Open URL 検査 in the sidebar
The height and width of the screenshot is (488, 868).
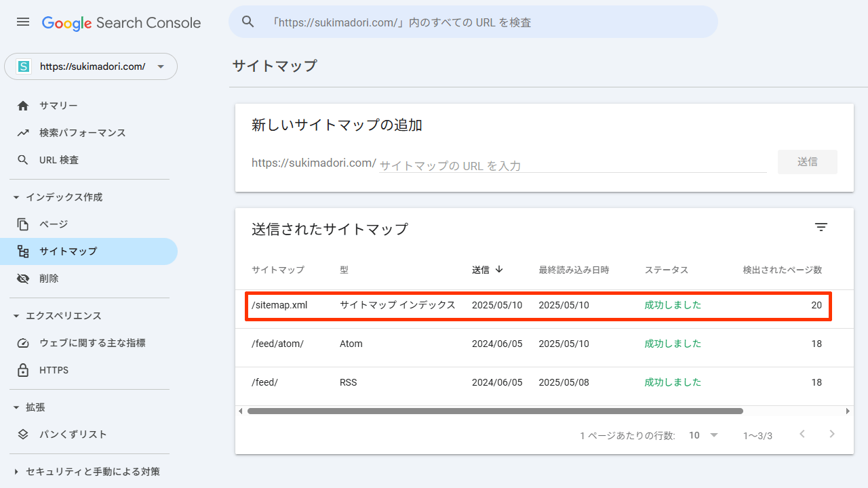(x=89, y=160)
